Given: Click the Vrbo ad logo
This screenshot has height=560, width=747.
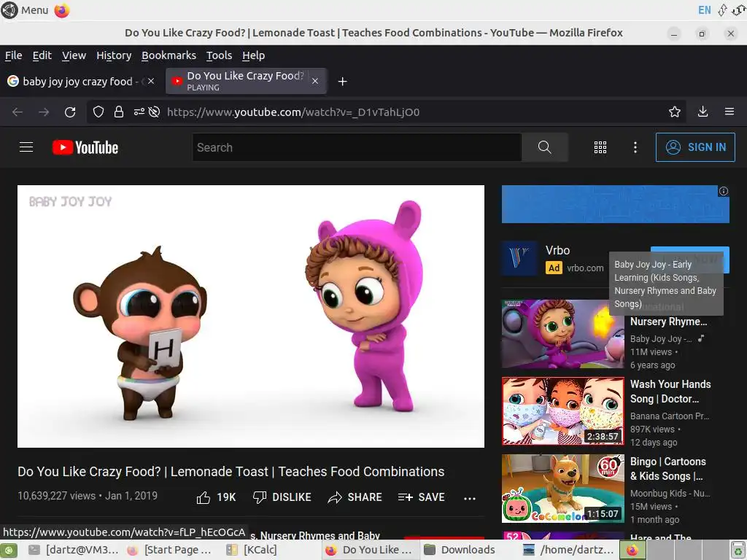Looking at the screenshot, I should (519, 259).
